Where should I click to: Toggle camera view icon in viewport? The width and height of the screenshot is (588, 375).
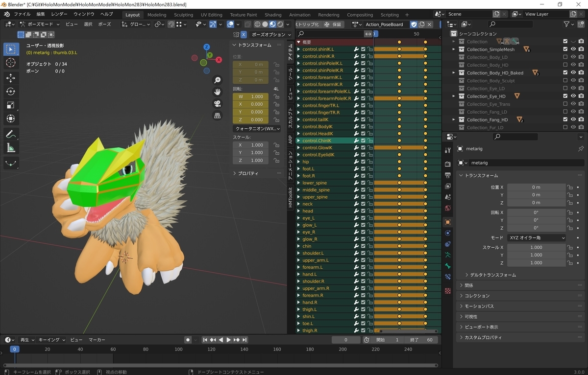pos(218,104)
